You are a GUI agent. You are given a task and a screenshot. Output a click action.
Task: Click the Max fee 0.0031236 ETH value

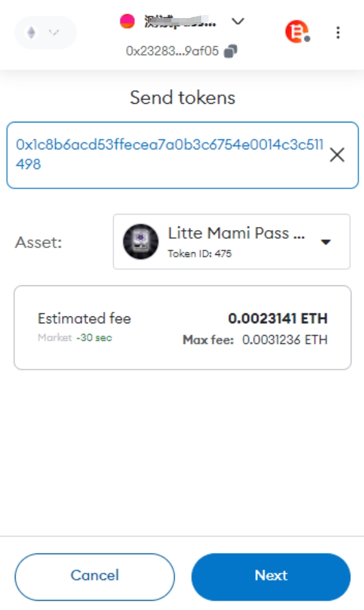click(284, 340)
